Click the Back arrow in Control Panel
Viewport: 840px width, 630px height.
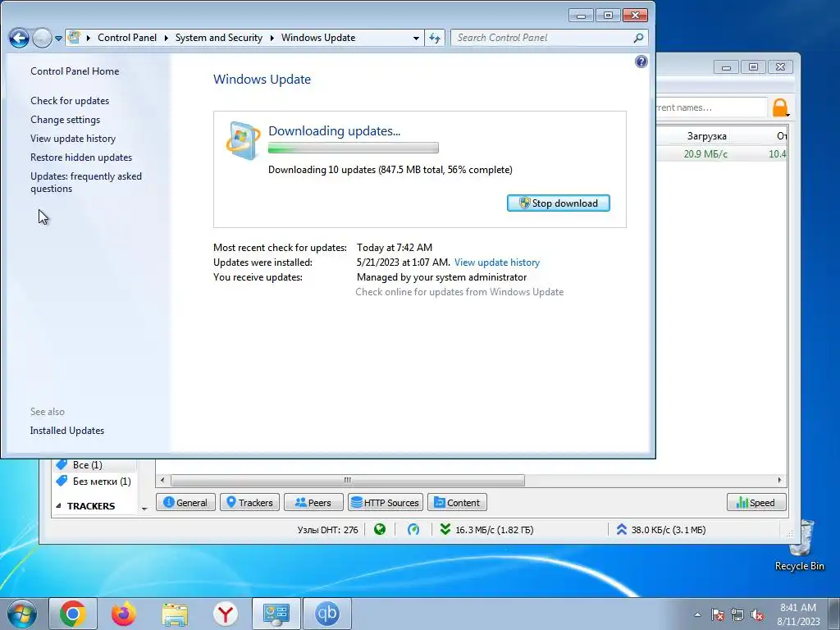[x=20, y=38]
